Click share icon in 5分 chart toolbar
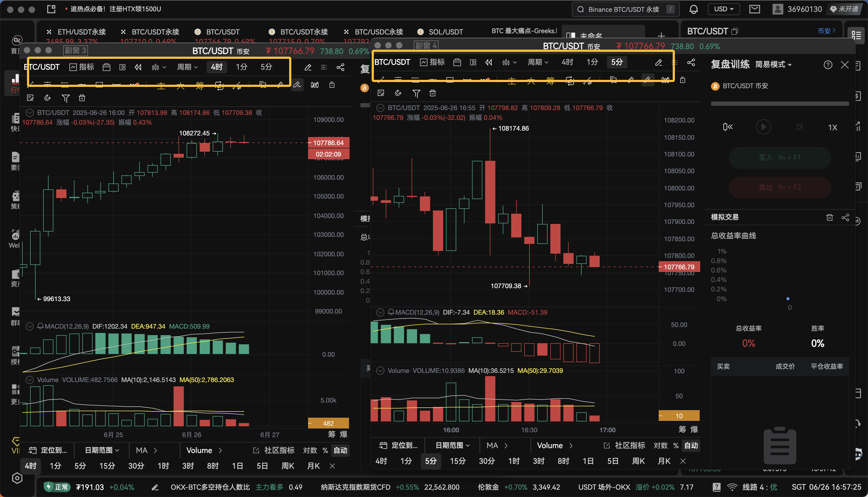The height and width of the screenshot is (497, 868). 691,63
